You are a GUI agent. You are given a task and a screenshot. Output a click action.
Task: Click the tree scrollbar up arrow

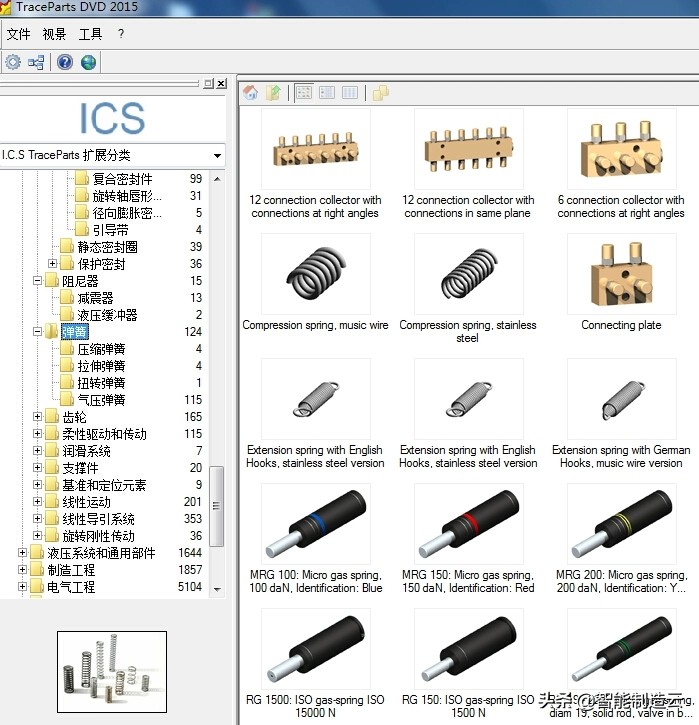(217, 179)
